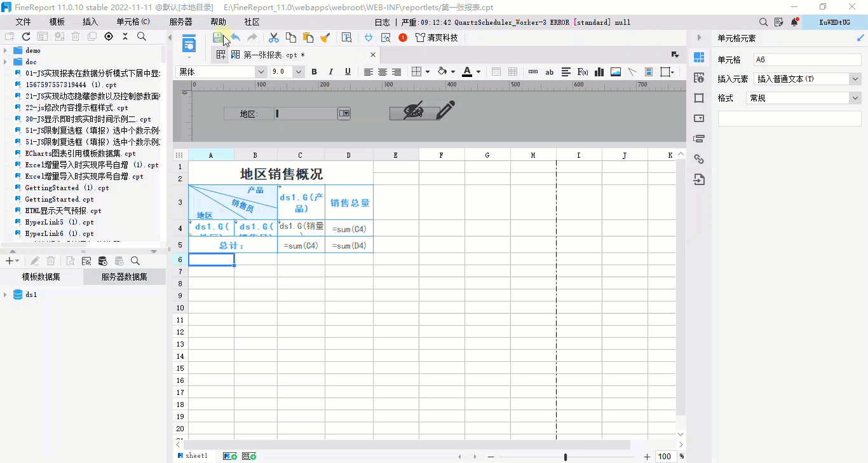Switch to the 服务器数据集 tab
Image resolution: width=868 pixels, height=463 pixels.
pos(125,277)
